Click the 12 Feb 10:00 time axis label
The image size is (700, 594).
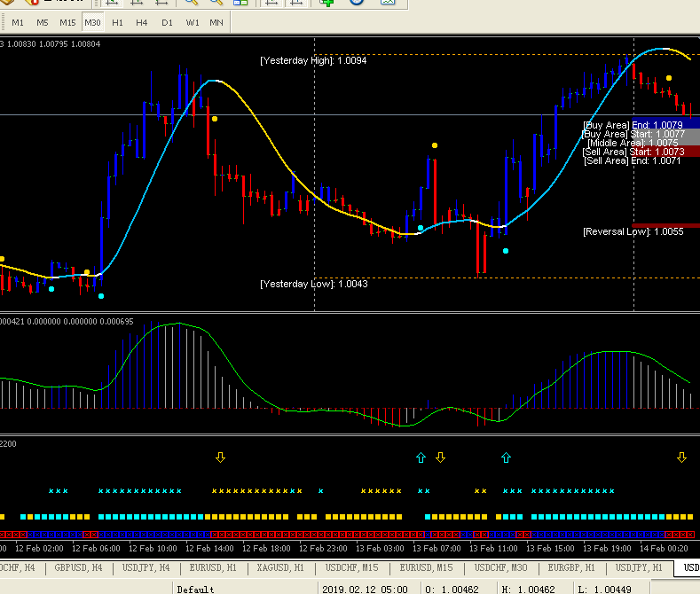click(153, 549)
